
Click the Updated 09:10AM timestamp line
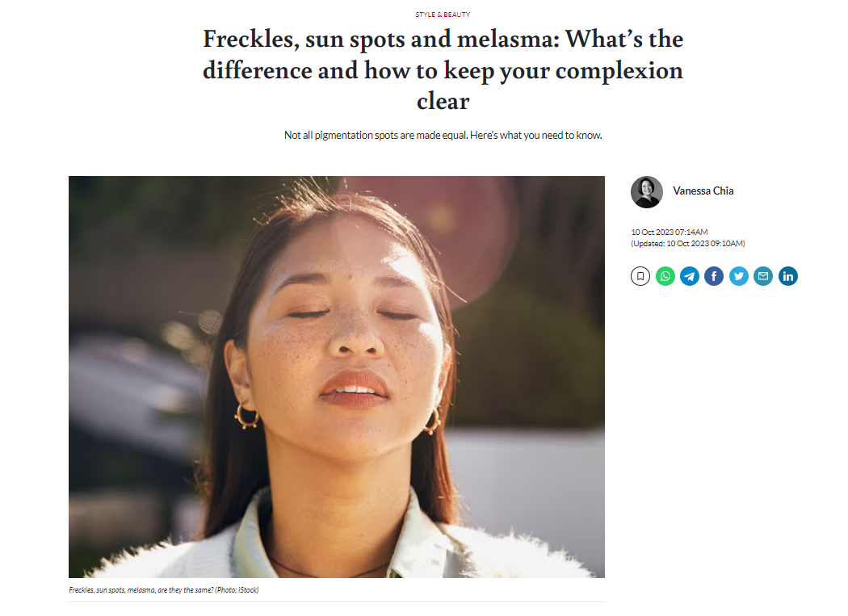point(688,244)
